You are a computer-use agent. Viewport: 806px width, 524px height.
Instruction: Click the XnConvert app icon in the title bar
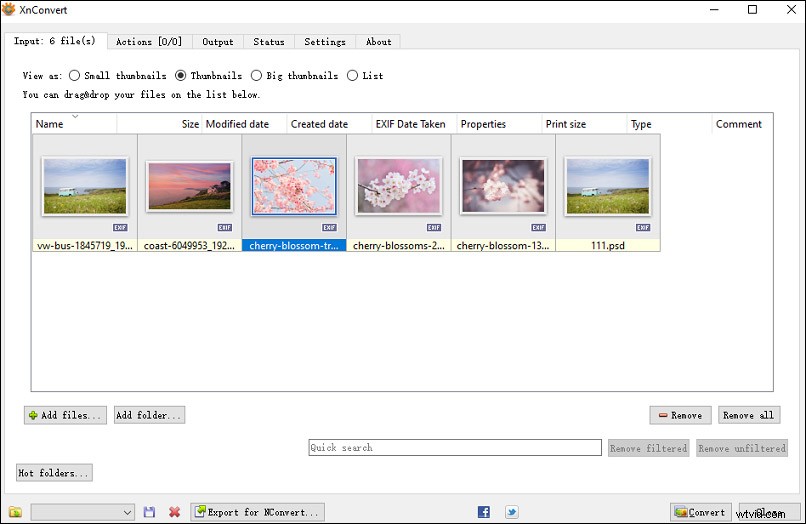(x=9, y=9)
